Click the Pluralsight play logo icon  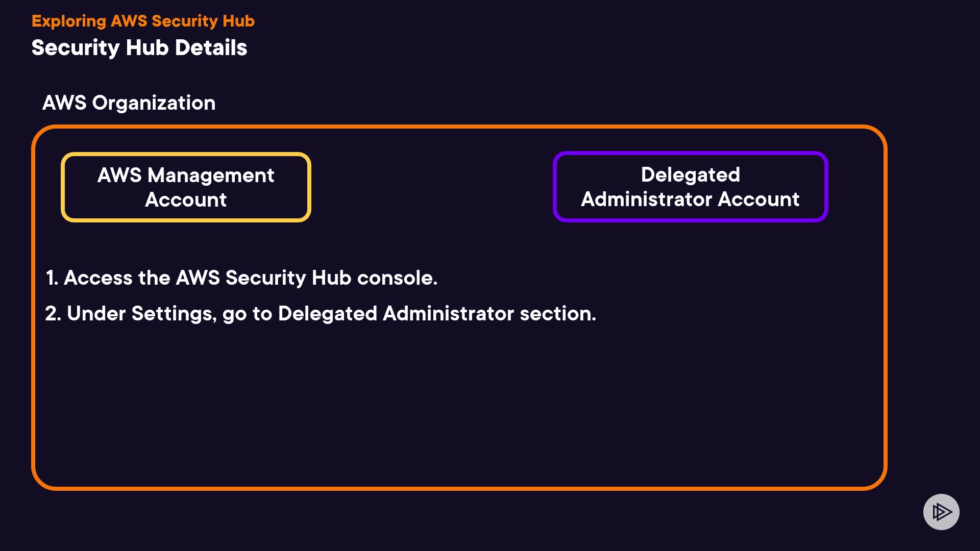click(941, 512)
